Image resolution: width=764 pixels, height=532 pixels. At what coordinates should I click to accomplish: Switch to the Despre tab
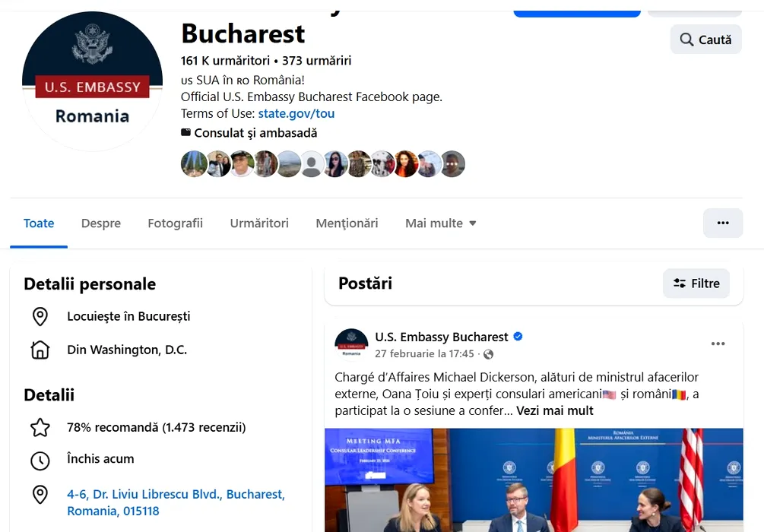click(101, 223)
